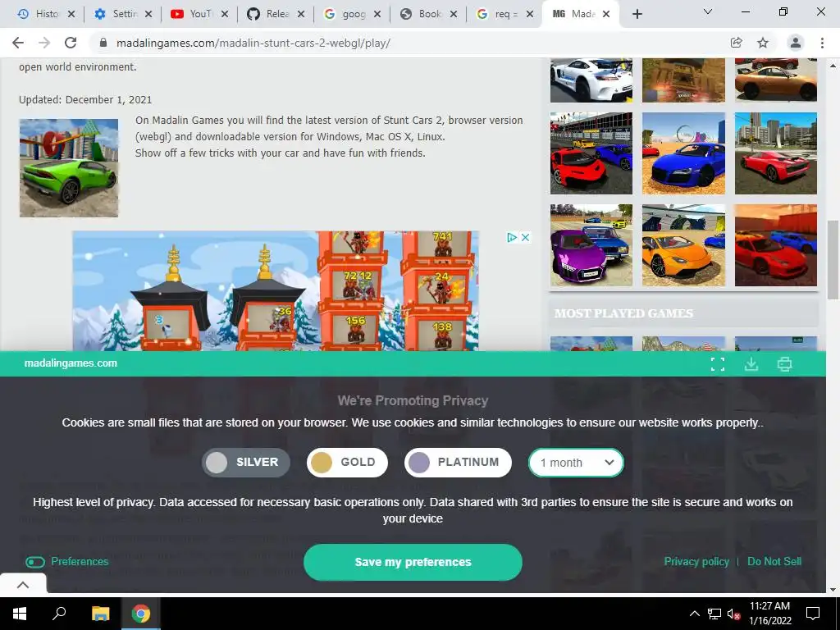
Task: Click the muted volume tray icon
Action: point(733,614)
